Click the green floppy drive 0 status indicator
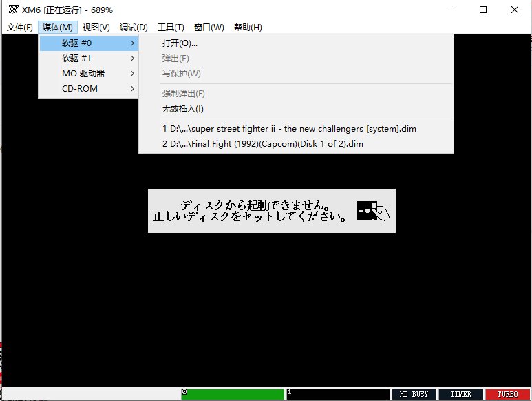This screenshot has width=532, height=401. point(233,394)
